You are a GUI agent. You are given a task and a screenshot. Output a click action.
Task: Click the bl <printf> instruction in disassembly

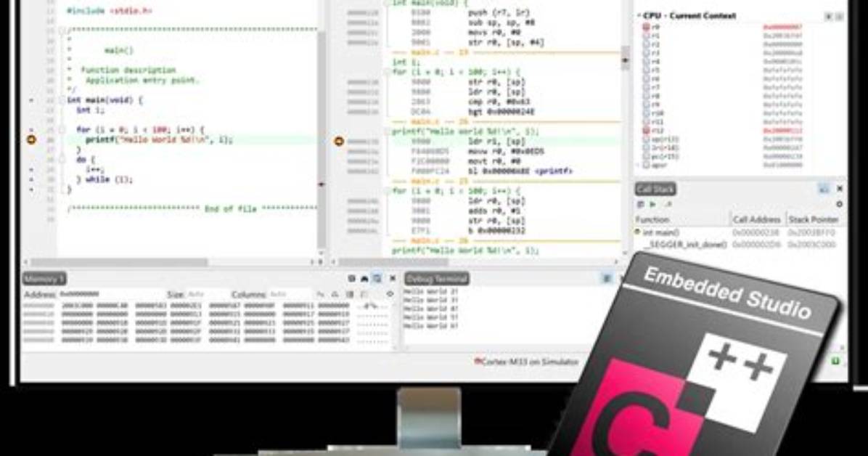point(520,171)
